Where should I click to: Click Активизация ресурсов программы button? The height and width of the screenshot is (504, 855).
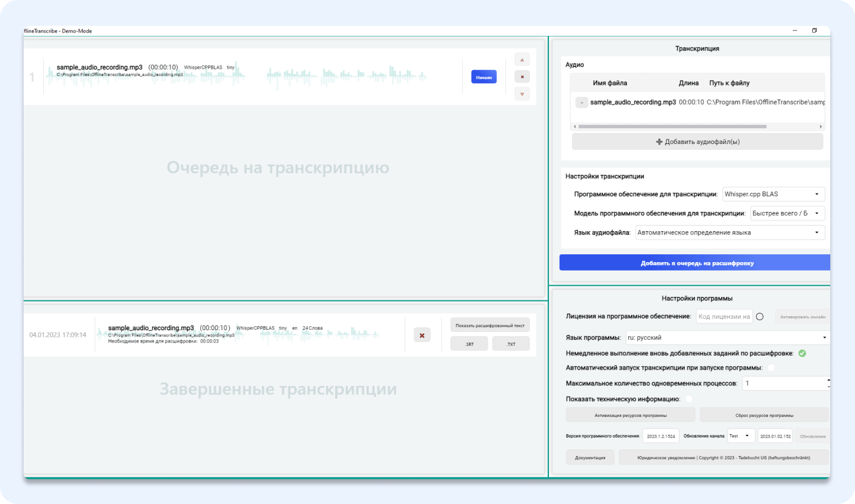(x=631, y=415)
